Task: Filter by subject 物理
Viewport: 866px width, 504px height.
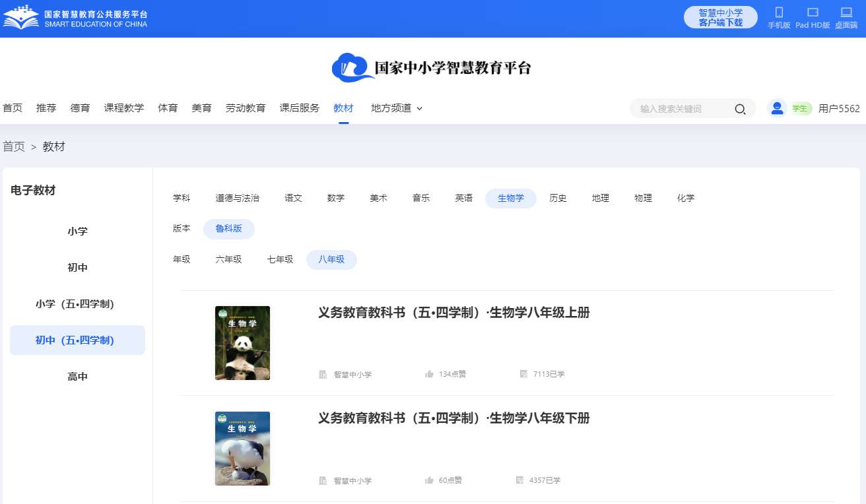Action: pyautogui.click(x=644, y=198)
